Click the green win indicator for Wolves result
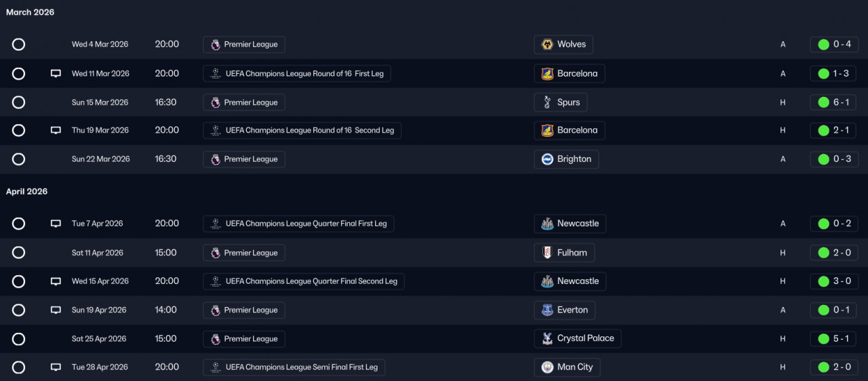The image size is (868, 381). 823,45
